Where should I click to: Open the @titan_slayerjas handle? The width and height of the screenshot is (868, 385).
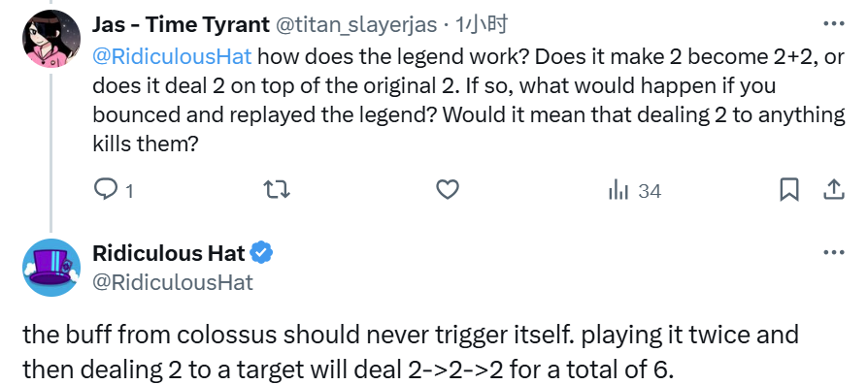tap(355, 24)
